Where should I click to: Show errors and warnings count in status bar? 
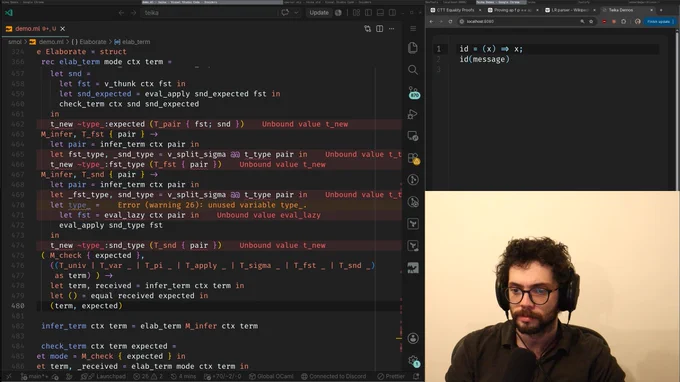tap(148, 376)
